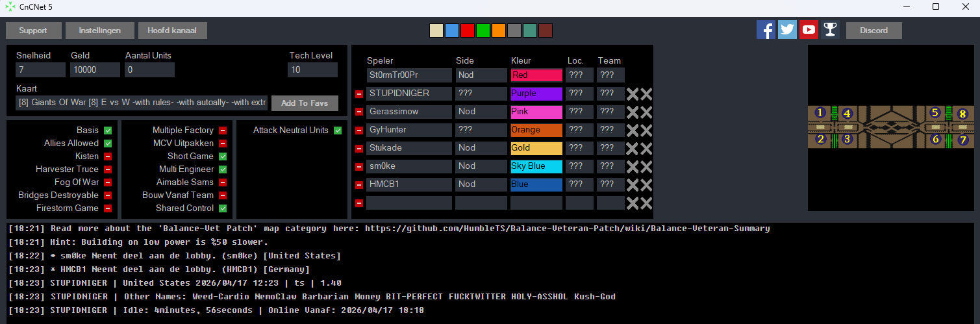The image size is (980, 324).
Task: Open the Snelheid speed dropdown
Action: click(x=40, y=69)
